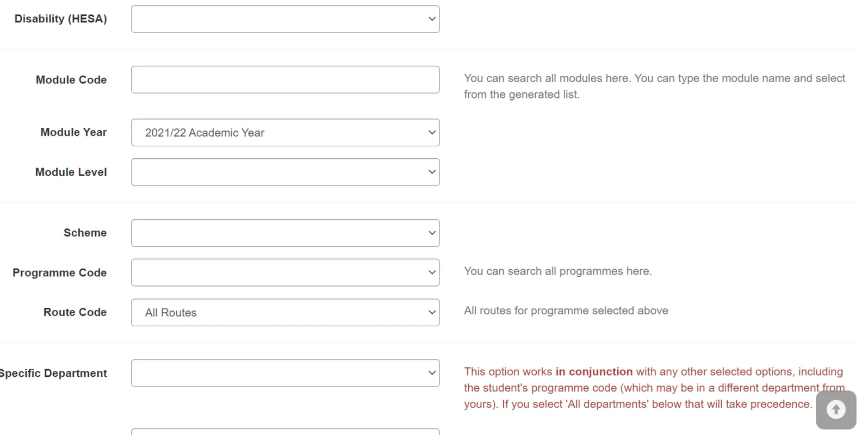
Task: Click the chevron on the Programme Code dropdown
Action: click(x=432, y=272)
